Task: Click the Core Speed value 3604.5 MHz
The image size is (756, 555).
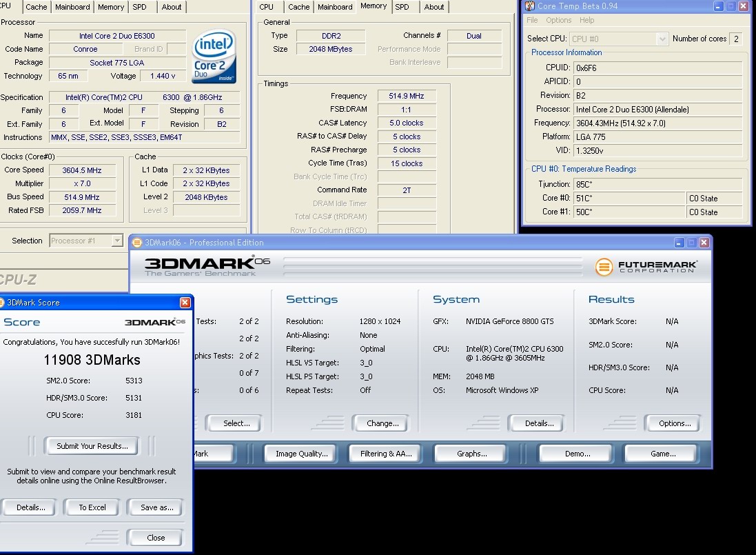Action: tap(82, 170)
